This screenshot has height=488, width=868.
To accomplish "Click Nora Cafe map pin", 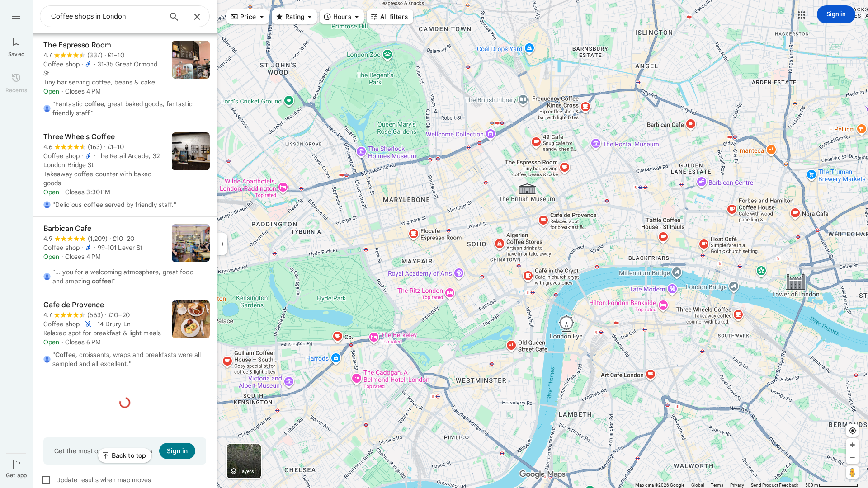I will point(795,213).
